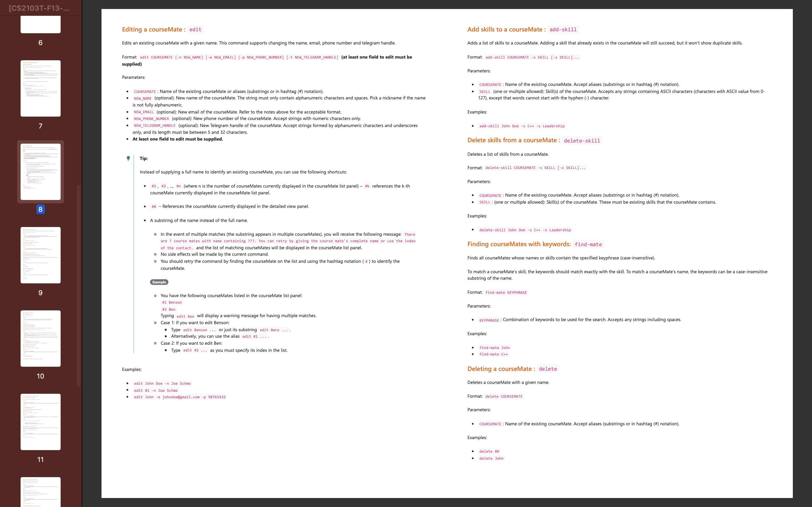This screenshot has height=507, width=812.
Task: Click the blue page 8 number badge
Action: 41,209
